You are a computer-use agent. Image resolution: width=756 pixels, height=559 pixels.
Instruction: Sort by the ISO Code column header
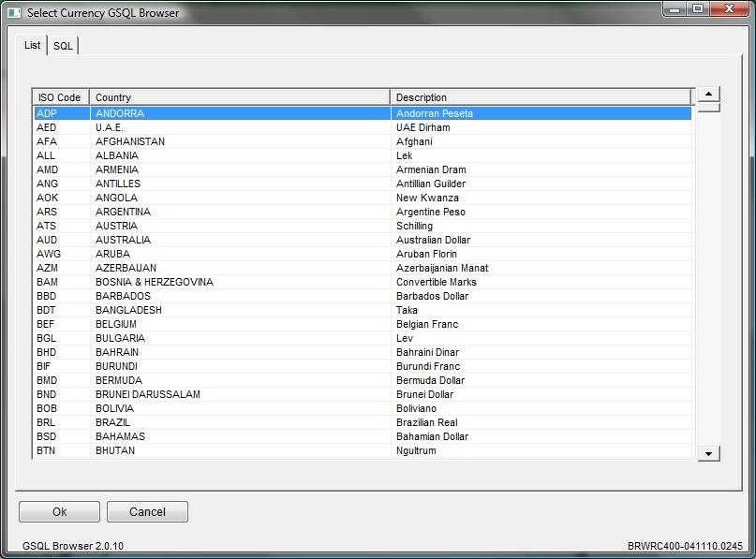pyautogui.click(x=60, y=97)
